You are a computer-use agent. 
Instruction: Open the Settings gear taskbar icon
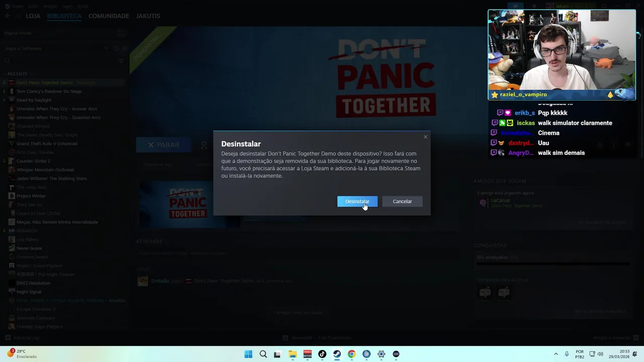(381, 354)
